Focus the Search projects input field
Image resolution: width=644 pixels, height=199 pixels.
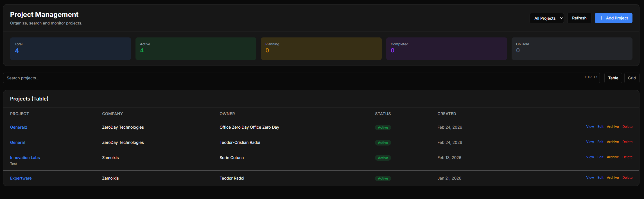[292, 78]
